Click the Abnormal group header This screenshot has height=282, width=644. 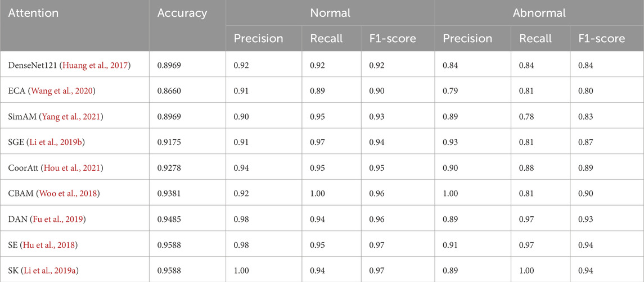pyautogui.click(x=539, y=12)
